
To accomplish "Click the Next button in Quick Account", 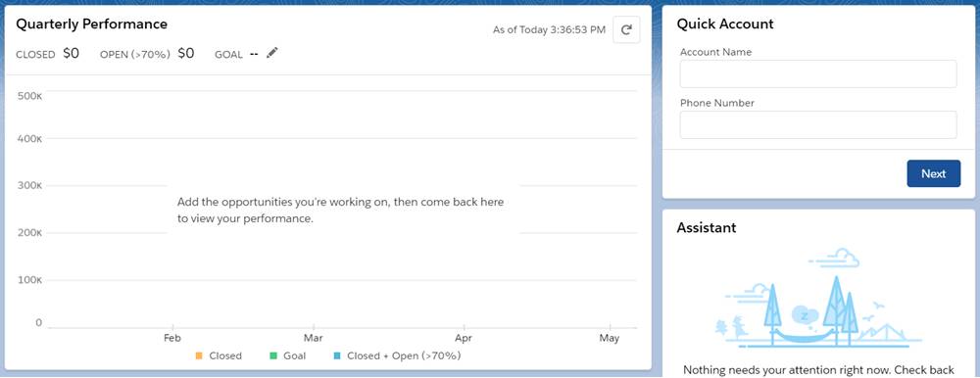I will click(x=933, y=173).
